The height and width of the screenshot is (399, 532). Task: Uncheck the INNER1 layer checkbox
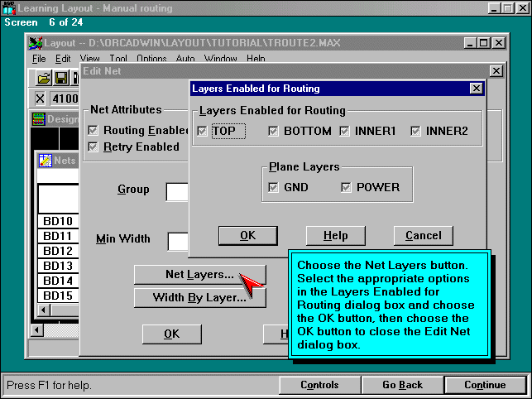[344, 131]
